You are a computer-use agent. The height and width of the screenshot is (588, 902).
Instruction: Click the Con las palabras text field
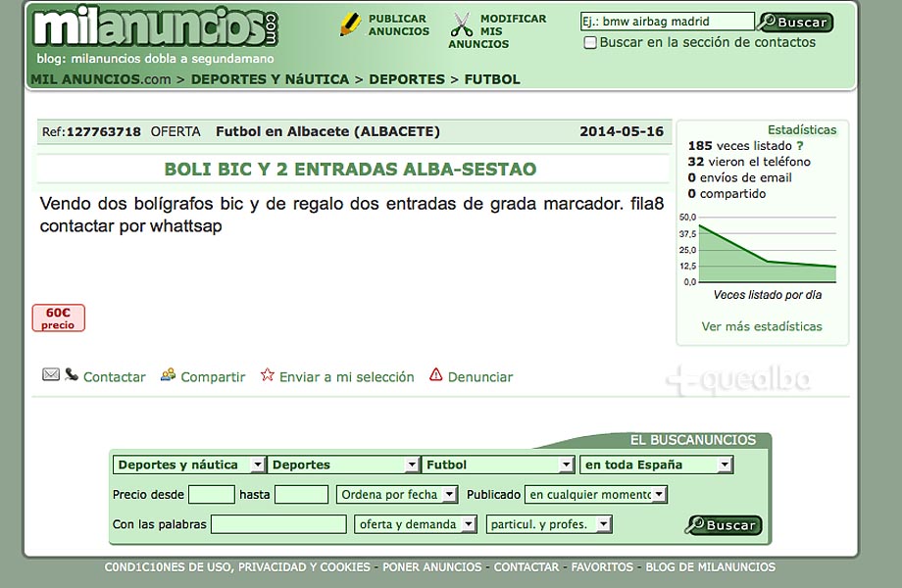click(x=278, y=524)
